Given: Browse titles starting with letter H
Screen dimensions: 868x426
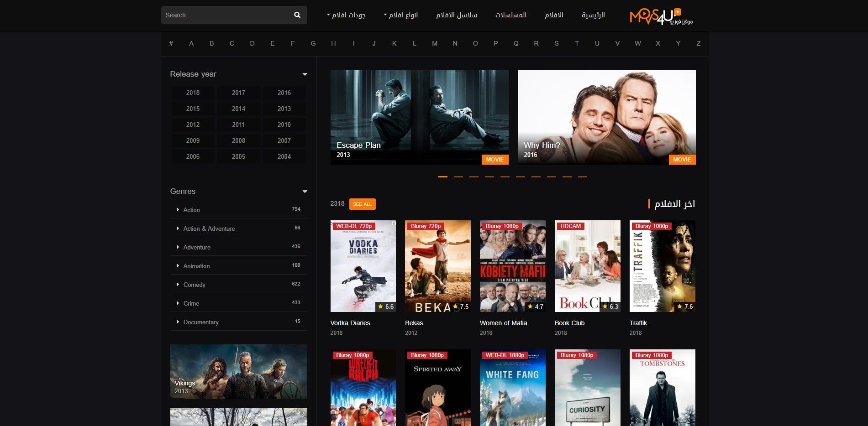Looking at the screenshot, I should click(333, 43).
